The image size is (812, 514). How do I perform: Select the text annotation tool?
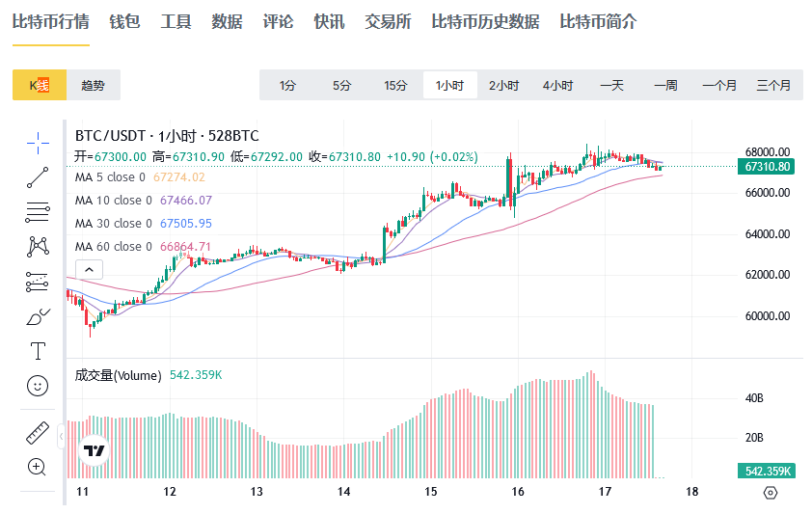[x=38, y=350]
